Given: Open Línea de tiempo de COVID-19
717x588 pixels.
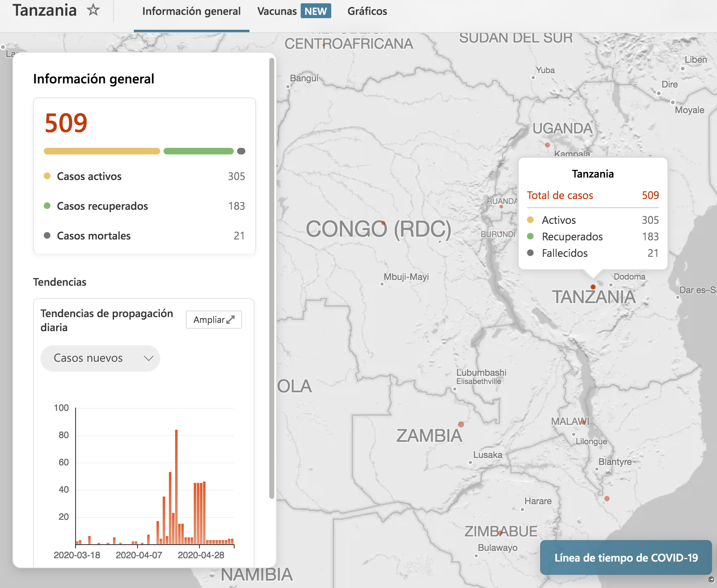Looking at the screenshot, I should [x=626, y=557].
